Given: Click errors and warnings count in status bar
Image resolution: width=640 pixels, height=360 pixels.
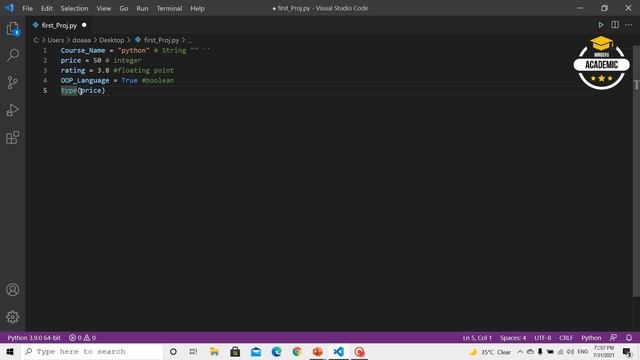Looking at the screenshot, I should click(x=82, y=338).
